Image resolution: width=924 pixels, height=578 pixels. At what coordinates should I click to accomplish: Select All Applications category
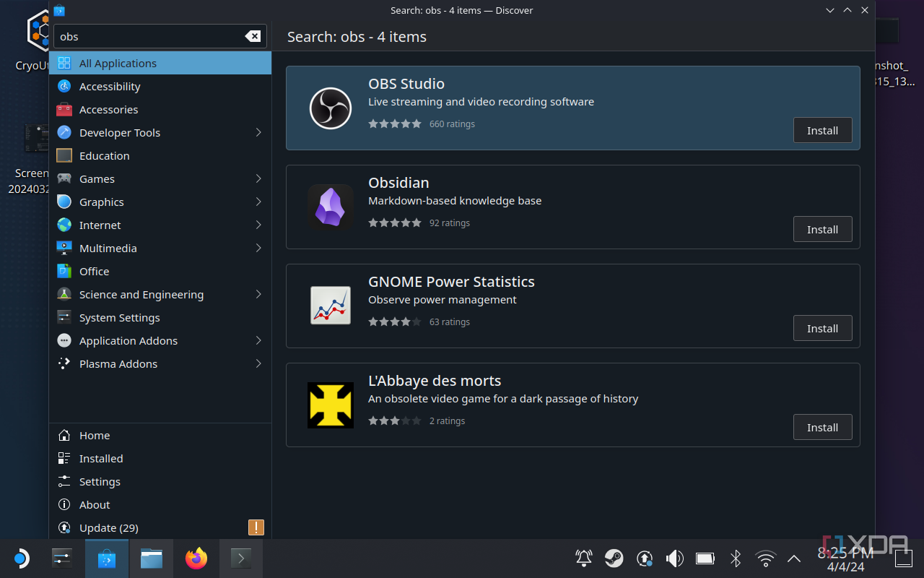tap(160, 63)
